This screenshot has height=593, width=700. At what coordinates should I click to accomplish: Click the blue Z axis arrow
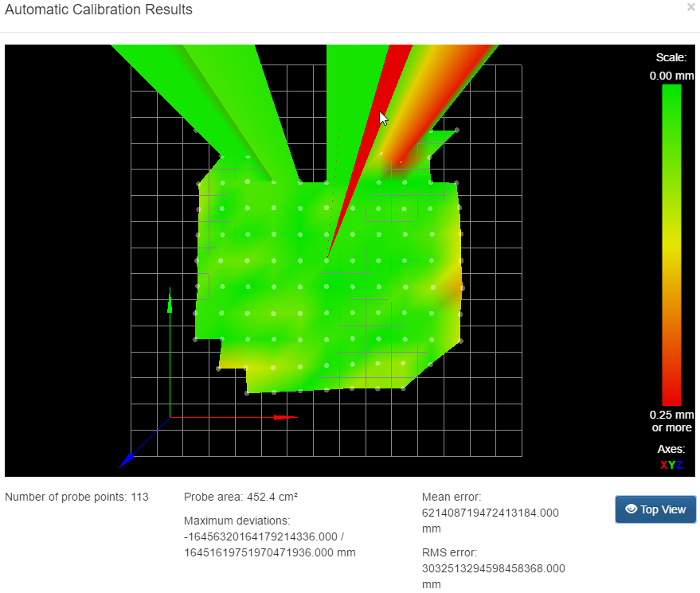[127, 459]
